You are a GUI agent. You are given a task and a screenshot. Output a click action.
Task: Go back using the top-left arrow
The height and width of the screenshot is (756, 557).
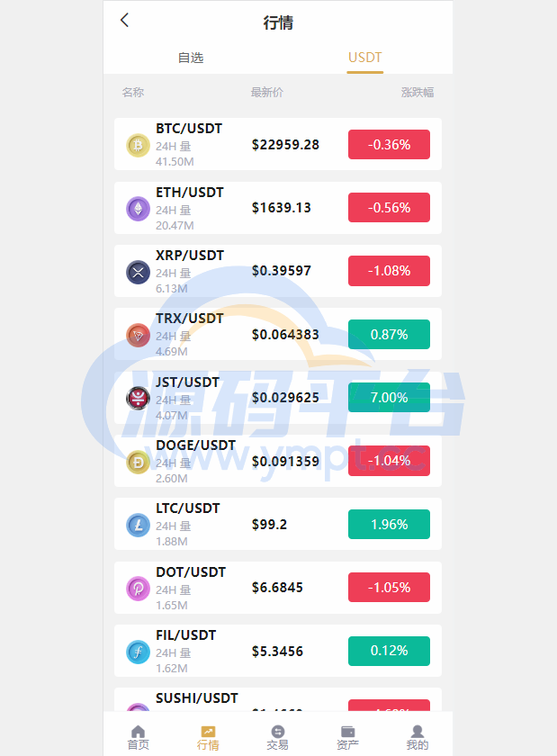[x=124, y=20]
